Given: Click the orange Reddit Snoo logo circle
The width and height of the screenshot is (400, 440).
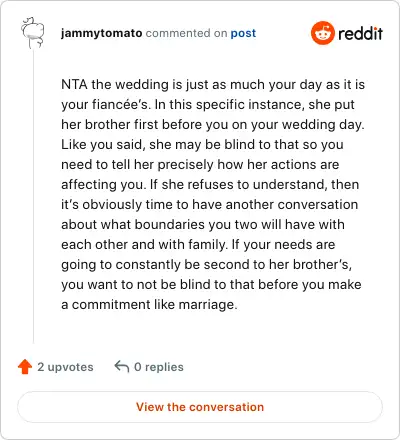Looking at the screenshot, I should tap(322, 33).
